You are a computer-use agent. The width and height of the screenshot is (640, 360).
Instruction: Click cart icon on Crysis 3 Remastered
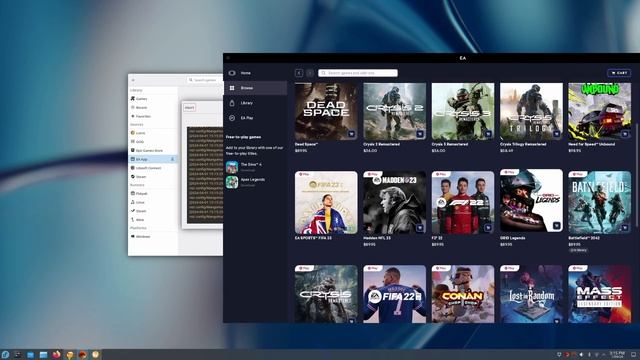(488, 134)
